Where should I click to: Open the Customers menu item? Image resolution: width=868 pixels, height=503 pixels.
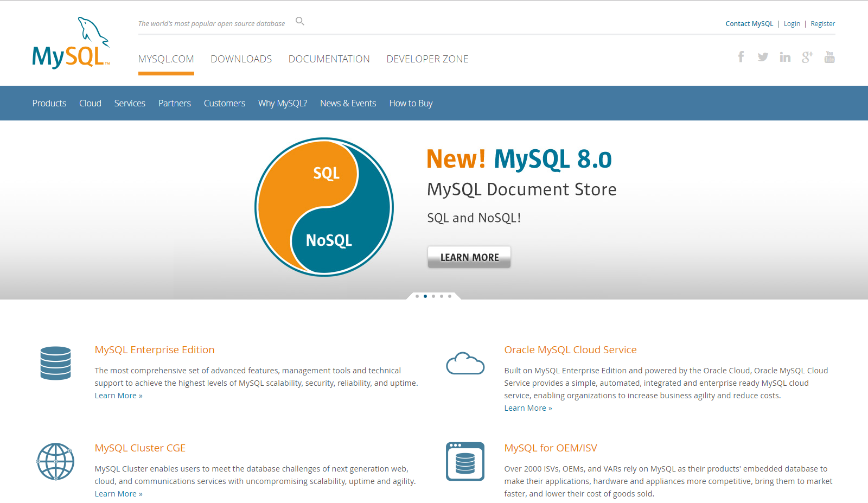click(x=225, y=103)
